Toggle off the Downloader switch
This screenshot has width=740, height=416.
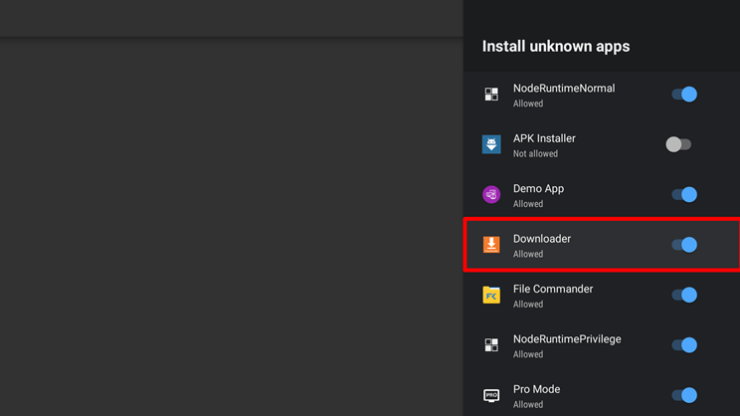(x=684, y=245)
